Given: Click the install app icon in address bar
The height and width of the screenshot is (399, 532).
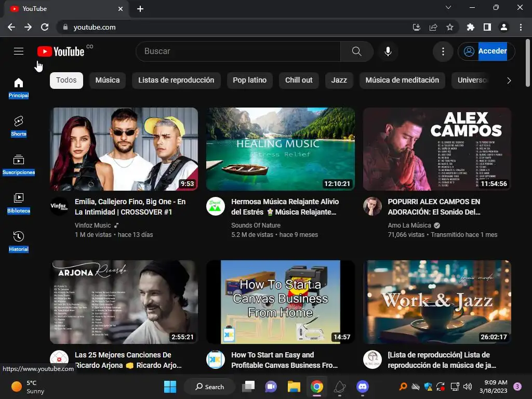Looking at the screenshot, I should coord(416,27).
